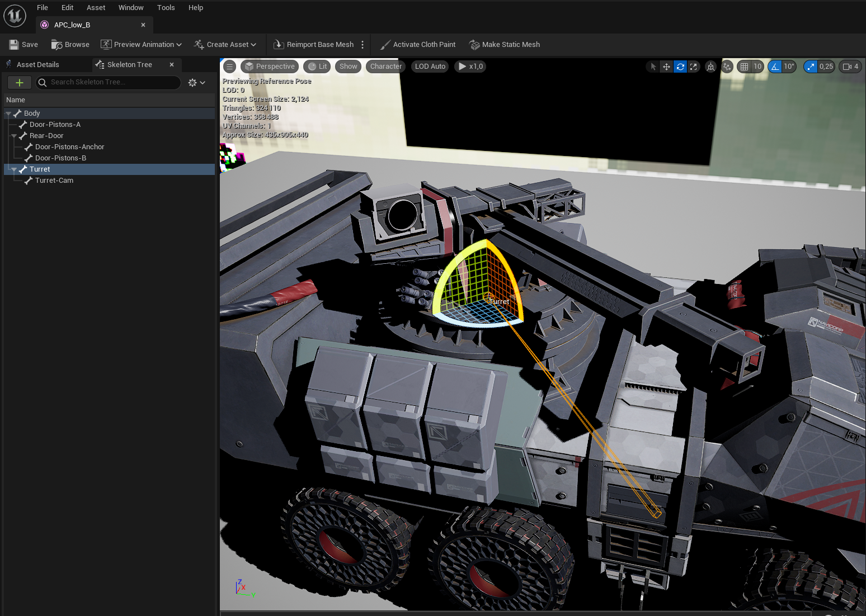
Task: Select the Door-Pistons-B bone
Action: point(110,158)
